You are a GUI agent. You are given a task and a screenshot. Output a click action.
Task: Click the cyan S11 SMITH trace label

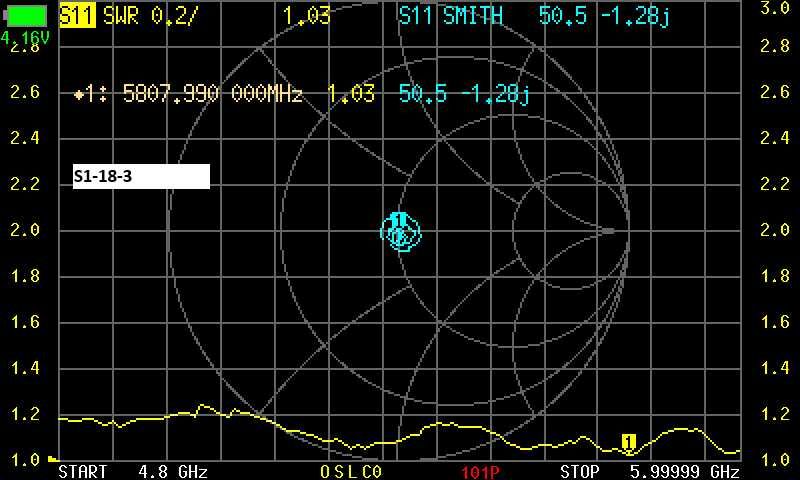pyautogui.click(x=451, y=16)
